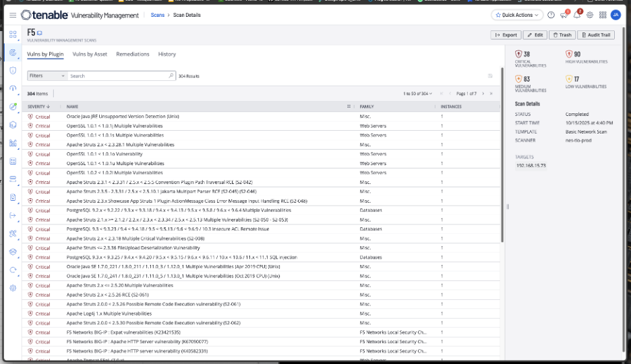Open the notifications bell icon
This screenshot has width=631, height=364.
point(577,15)
